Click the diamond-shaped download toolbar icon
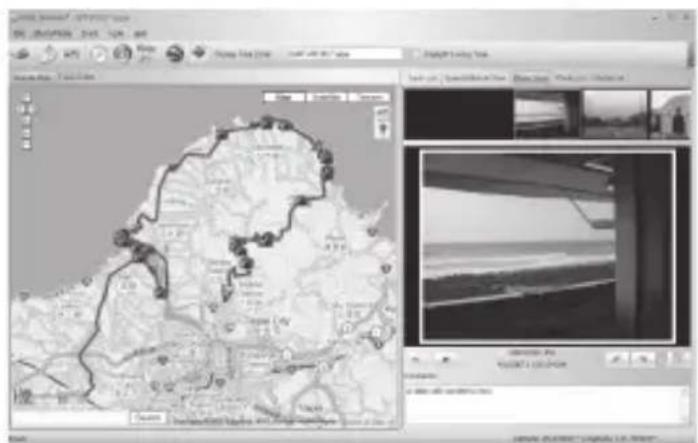This screenshot has width=698, height=443. coord(199,53)
